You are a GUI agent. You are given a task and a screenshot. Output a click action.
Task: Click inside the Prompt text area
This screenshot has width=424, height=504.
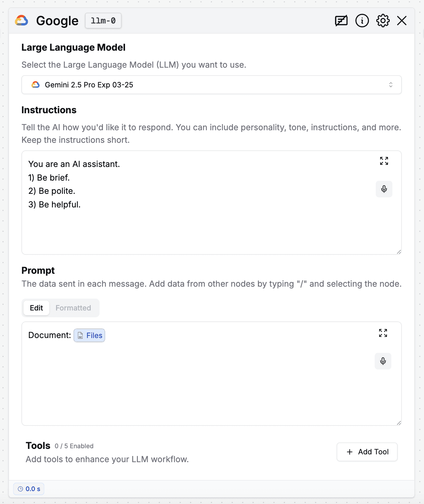(x=212, y=373)
